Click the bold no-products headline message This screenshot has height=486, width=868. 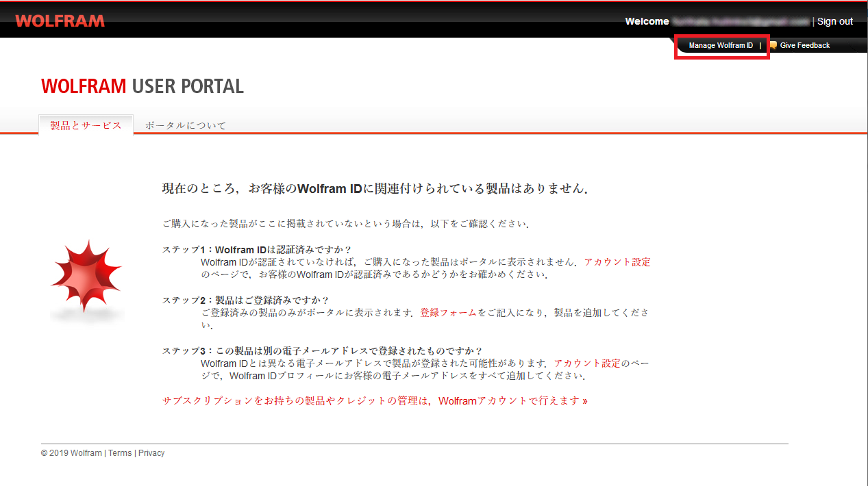pos(375,188)
